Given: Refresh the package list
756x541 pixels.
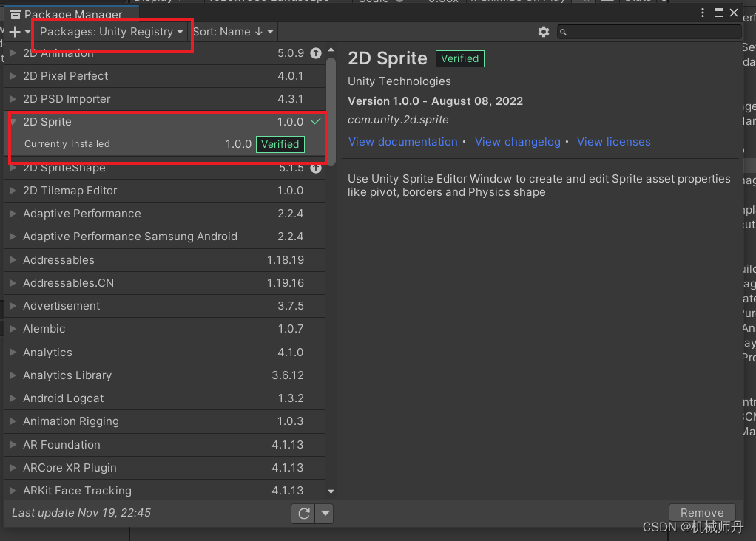Looking at the screenshot, I should [x=303, y=514].
